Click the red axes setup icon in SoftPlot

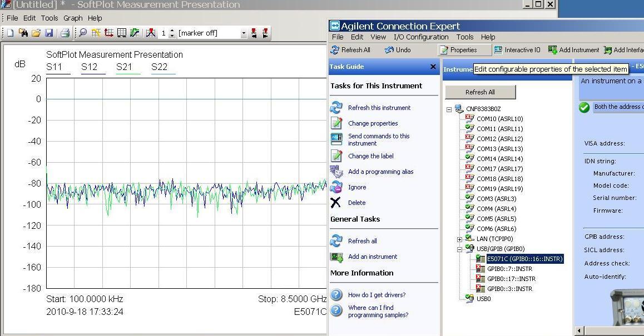click(109, 33)
